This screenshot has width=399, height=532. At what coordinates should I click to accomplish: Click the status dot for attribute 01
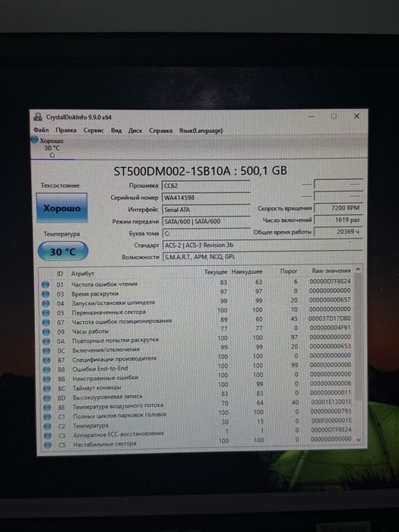pos(46,284)
